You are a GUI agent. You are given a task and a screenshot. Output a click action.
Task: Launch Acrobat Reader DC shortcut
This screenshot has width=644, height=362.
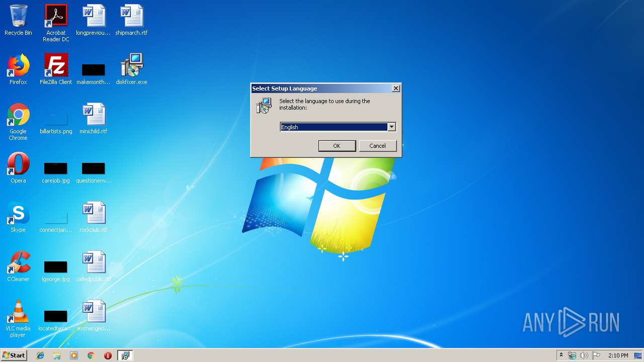tap(56, 23)
